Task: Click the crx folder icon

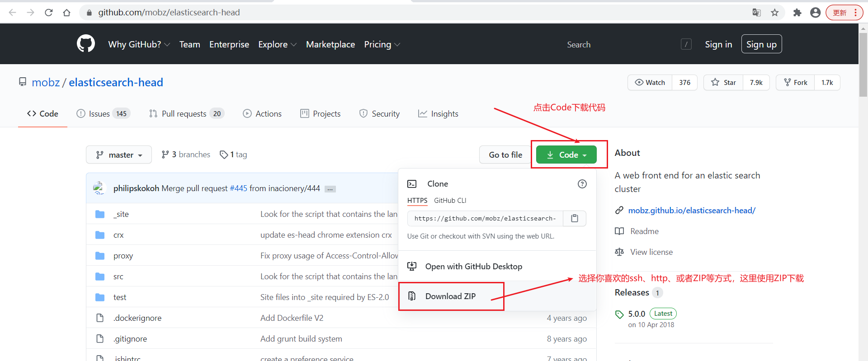Action: pos(100,235)
